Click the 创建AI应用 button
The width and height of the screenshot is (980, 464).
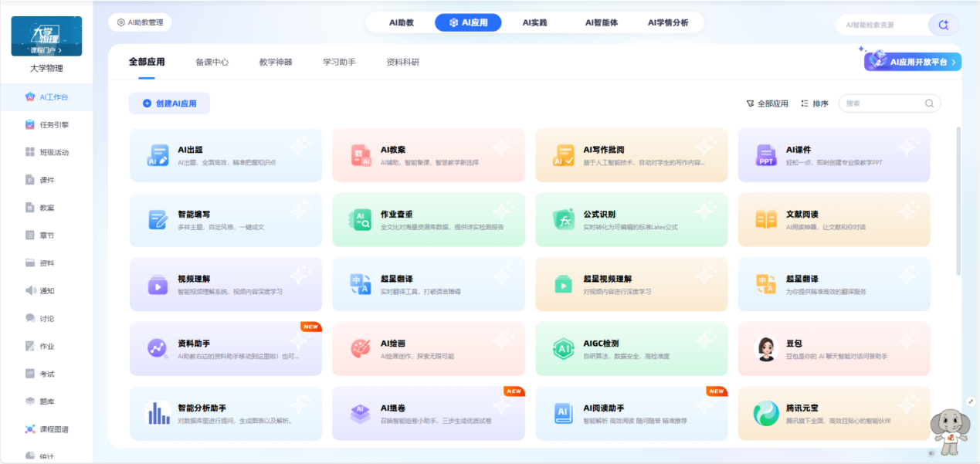169,103
